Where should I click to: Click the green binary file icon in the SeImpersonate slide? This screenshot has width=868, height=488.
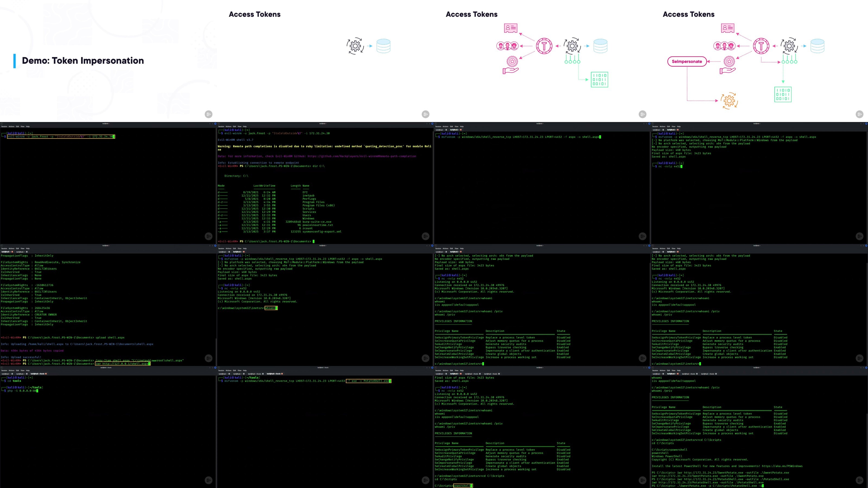pyautogui.click(x=783, y=94)
